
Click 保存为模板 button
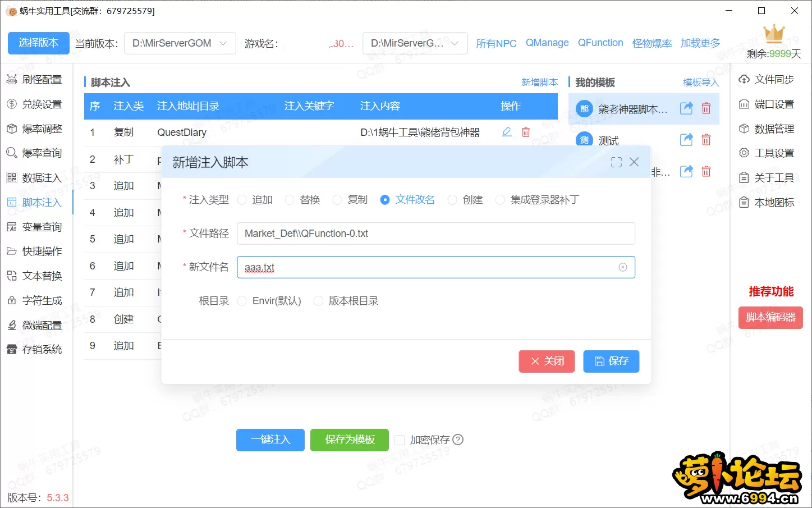[350, 440]
